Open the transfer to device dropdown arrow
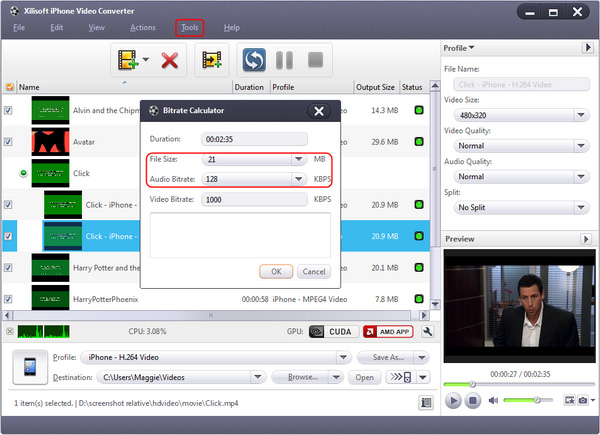 pyautogui.click(x=423, y=377)
